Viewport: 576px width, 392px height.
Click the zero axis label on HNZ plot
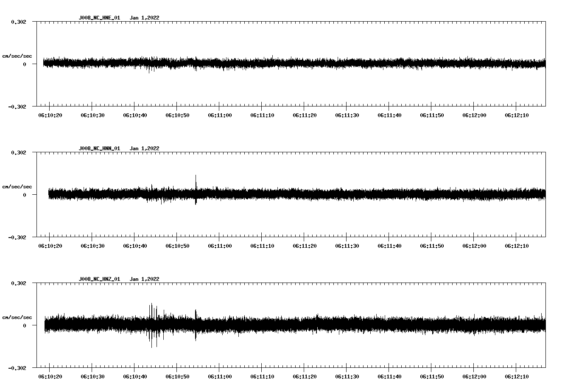pyautogui.click(x=25, y=325)
